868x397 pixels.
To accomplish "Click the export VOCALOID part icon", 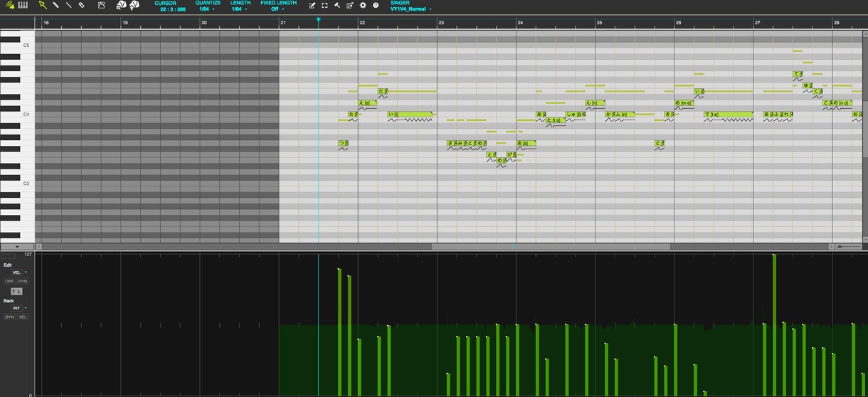I will point(134,5).
